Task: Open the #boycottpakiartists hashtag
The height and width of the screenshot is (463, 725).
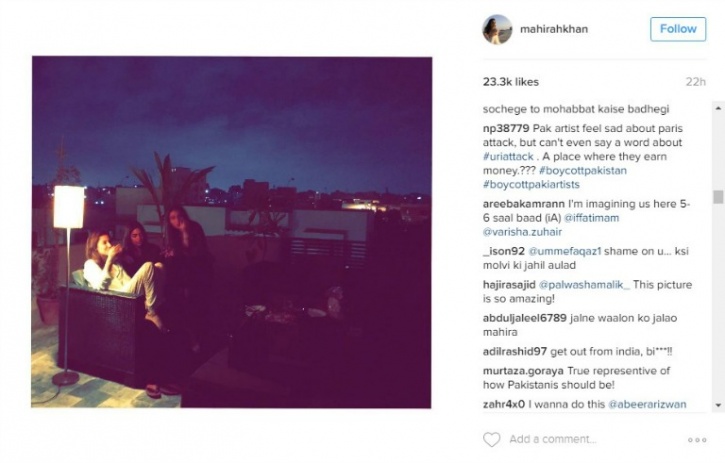Action: (531, 185)
